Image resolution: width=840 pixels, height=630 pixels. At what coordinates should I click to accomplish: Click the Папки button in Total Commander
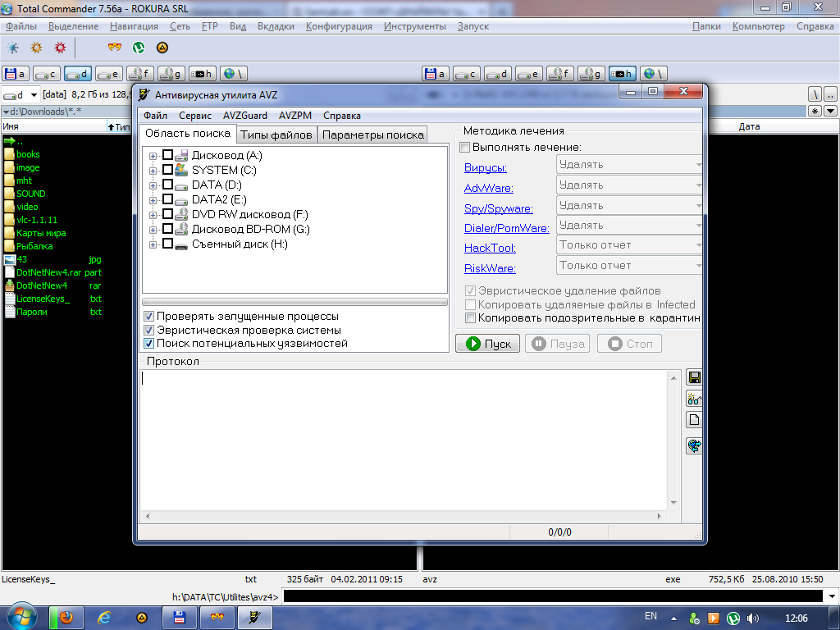coord(706,26)
